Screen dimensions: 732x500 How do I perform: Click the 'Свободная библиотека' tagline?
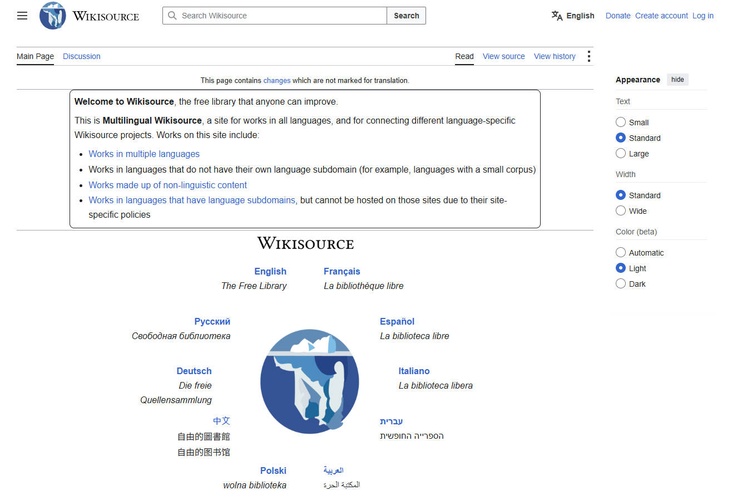tap(181, 336)
